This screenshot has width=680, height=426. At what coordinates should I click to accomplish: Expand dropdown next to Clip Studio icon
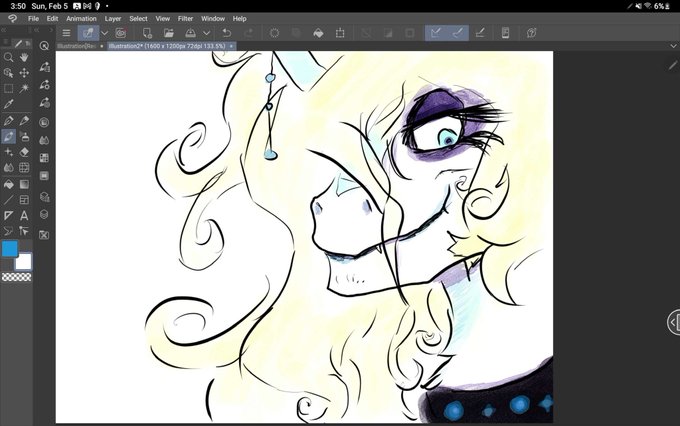[105, 33]
